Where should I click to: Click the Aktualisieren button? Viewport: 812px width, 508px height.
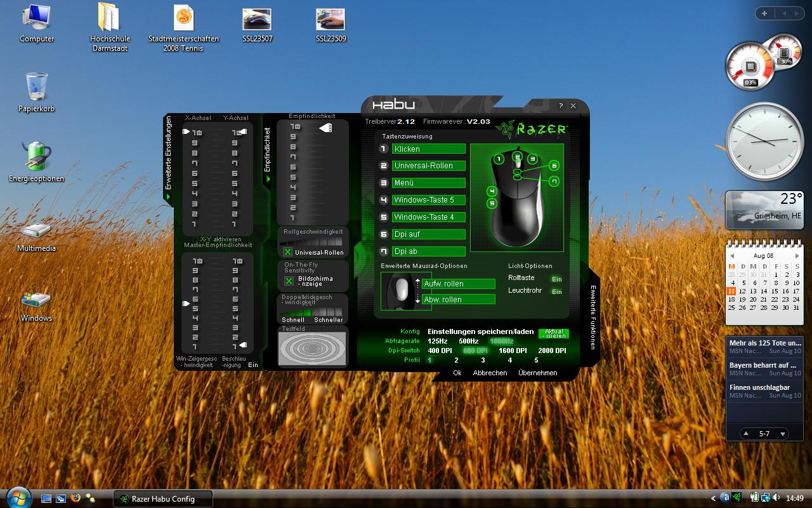[554, 333]
